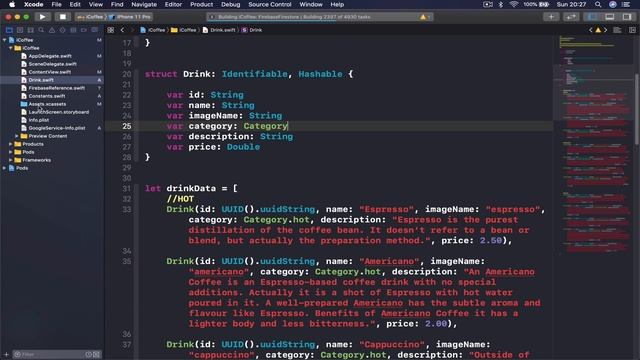Open the Symbol navigator
This screenshot has height=360, width=640.
(x=31, y=30)
